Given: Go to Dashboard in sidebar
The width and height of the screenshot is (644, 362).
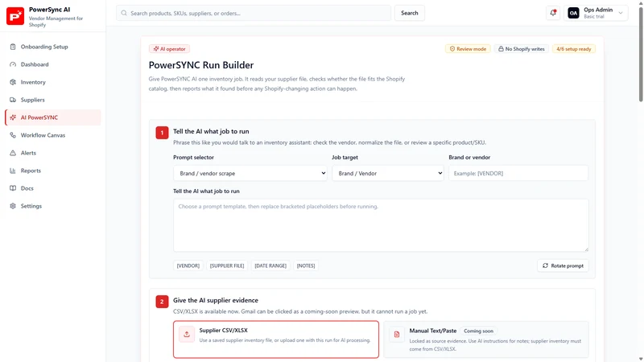Looking at the screenshot, I should click(53, 64).
